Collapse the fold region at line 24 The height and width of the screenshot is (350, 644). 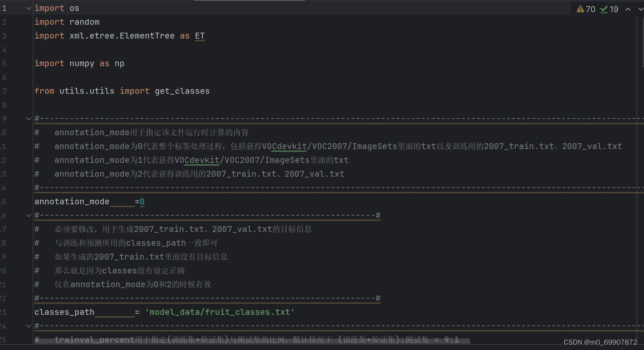tap(28, 326)
